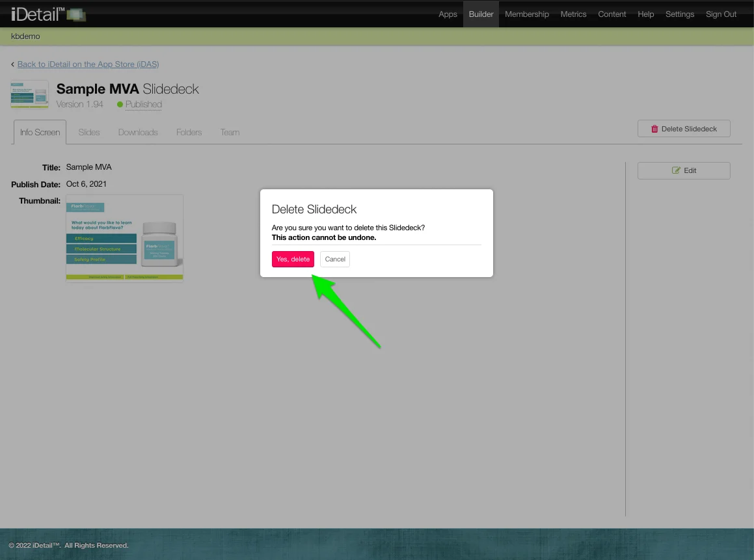Click the publish date Oct 6, 2021

[x=86, y=184]
